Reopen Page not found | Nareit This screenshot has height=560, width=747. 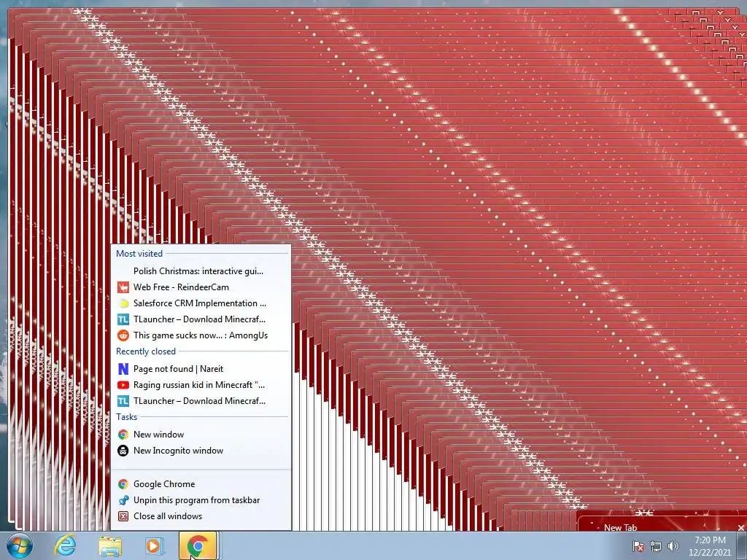coord(201,369)
